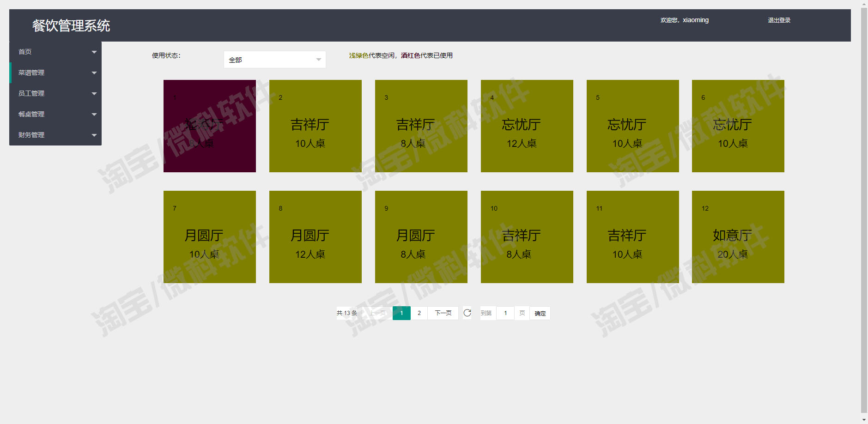Click the 下一页 pagination button
The width and height of the screenshot is (868, 424).
click(x=443, y=313)
